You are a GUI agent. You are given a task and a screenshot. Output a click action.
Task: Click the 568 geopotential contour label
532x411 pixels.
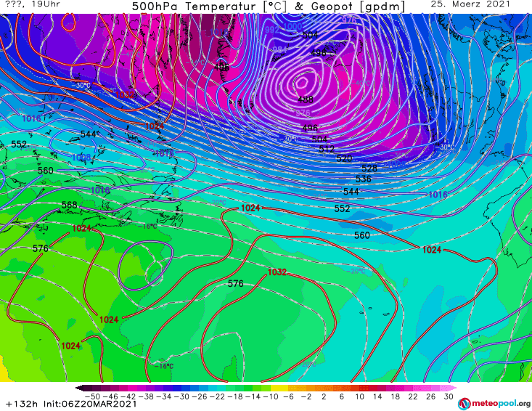pyautogui.click(x=69, y=205)
